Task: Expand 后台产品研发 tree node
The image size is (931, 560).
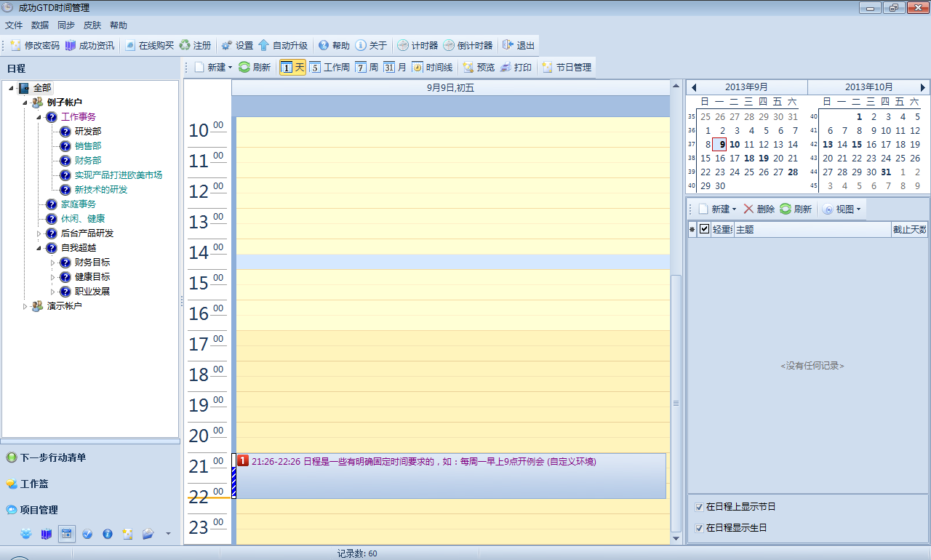Action: click(x=39, y=233)
